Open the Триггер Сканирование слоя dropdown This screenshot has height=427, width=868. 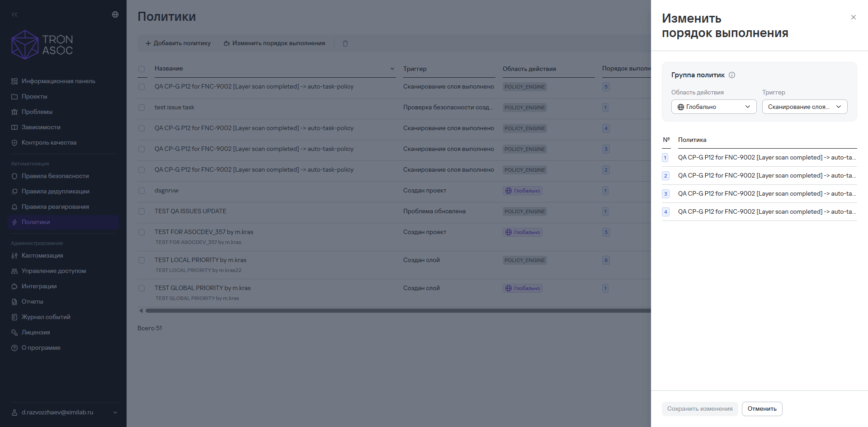click(805, 107)
